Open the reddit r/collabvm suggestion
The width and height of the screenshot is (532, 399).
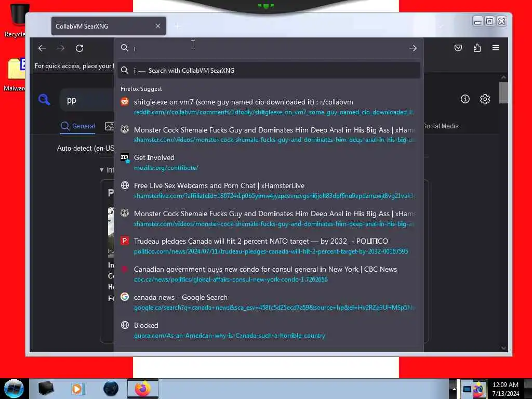269,107
